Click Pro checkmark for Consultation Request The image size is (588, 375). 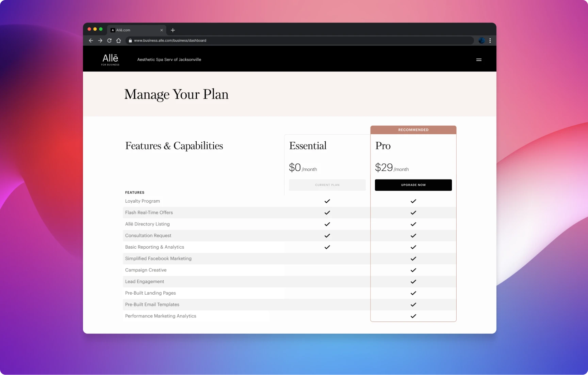[x=413, y=236]
